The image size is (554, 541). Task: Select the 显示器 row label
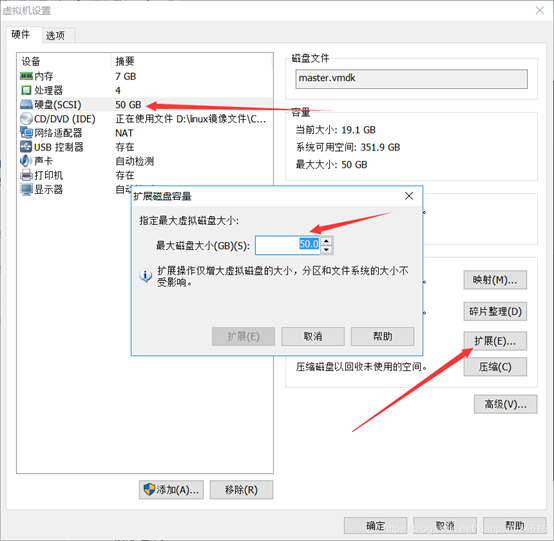coord(49,189)
